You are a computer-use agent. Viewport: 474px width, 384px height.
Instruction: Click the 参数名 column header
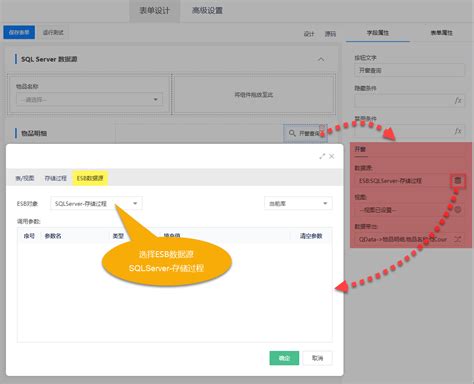click(x=53, y=236)
